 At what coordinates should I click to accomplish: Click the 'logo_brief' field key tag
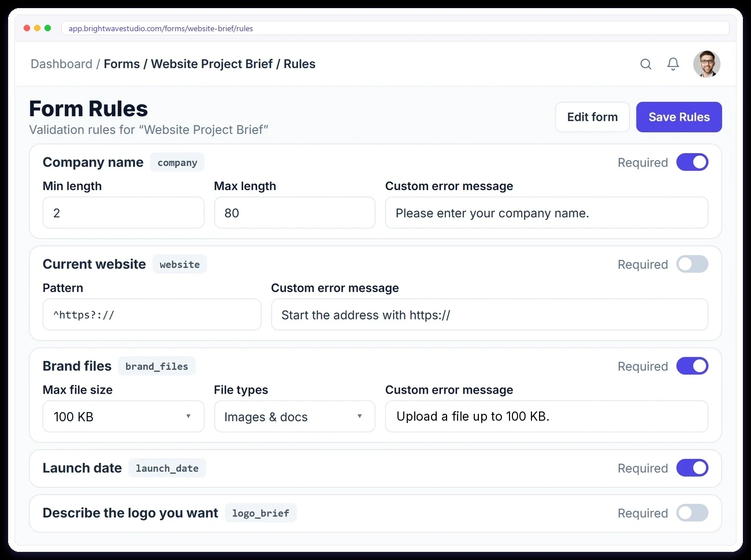261,513
